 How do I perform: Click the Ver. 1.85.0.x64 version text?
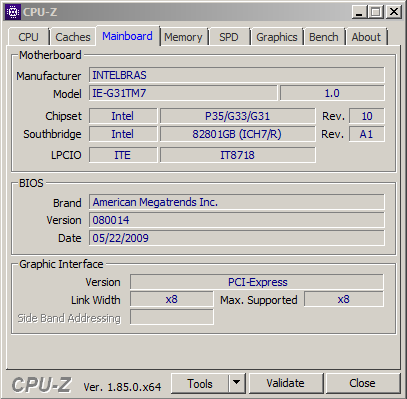(x=122, y=387)
